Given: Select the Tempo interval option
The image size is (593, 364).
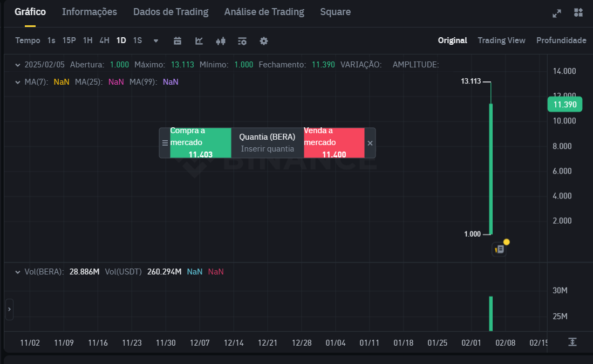Looking at the screenshot, I should coord(28,40).
